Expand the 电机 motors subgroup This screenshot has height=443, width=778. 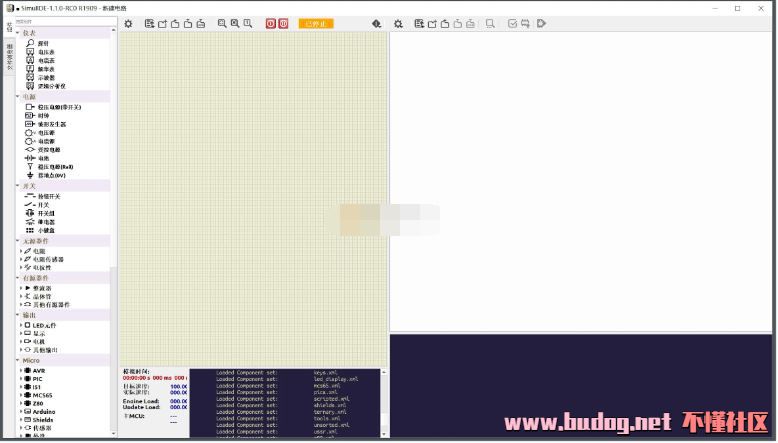(x=21, y=342)
